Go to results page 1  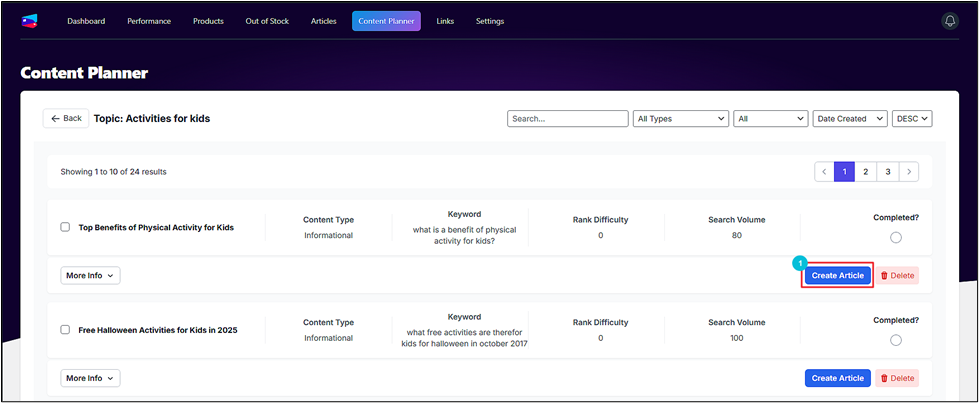click(x=844, y=171)
